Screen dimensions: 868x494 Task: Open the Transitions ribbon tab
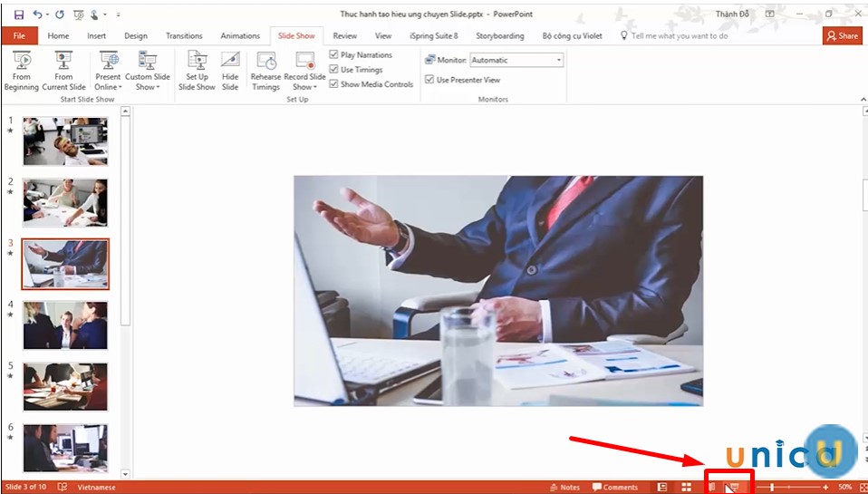tap(184, 35)
